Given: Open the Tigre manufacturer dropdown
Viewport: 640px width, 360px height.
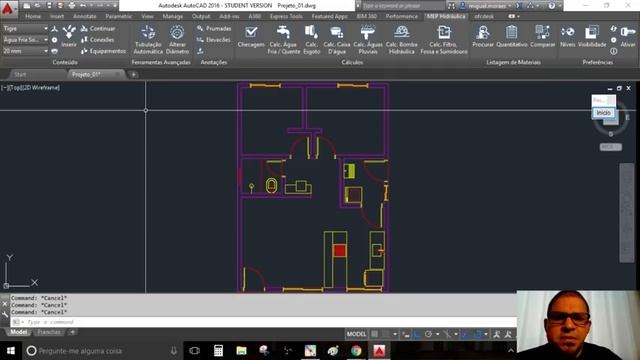Looking at the screenshot, I should (25, 29).
